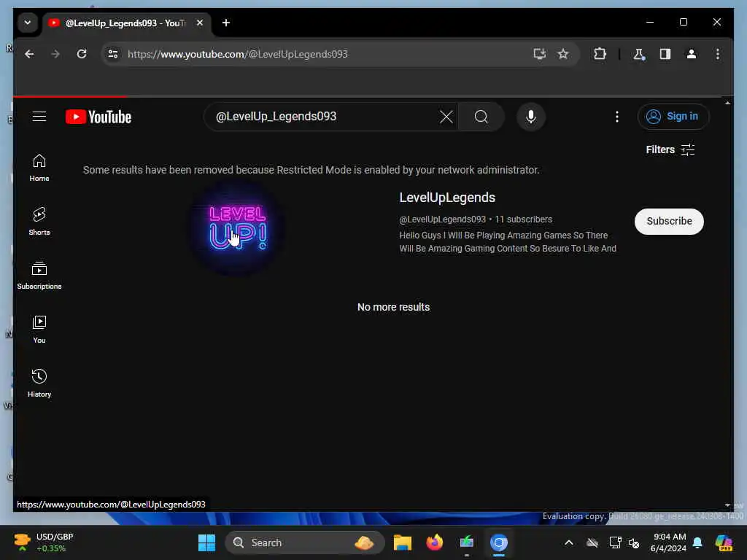This screenshot has height=560, width=747.
Task: Launch Firefox from the taskbar
Action: tap(435, 542)
